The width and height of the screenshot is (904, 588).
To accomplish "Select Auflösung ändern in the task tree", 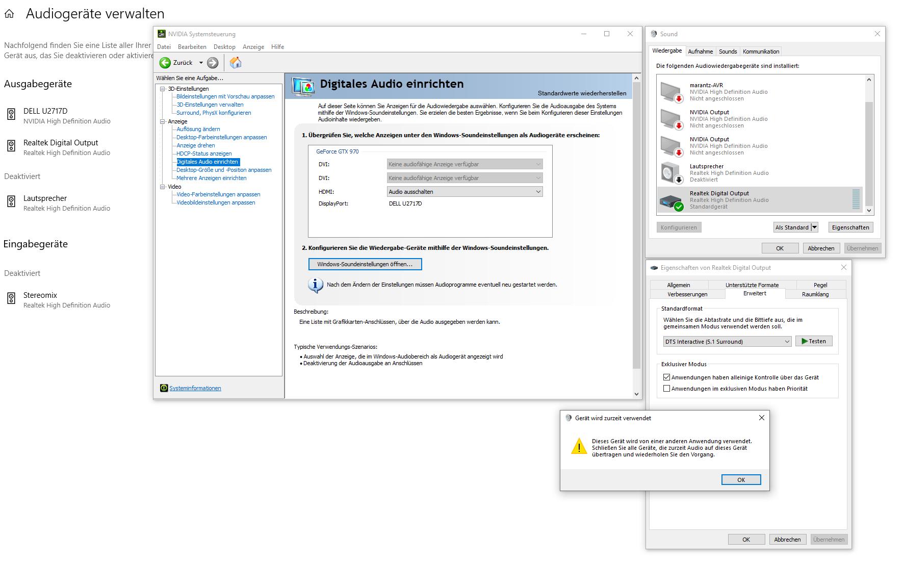I will (198, 129).
